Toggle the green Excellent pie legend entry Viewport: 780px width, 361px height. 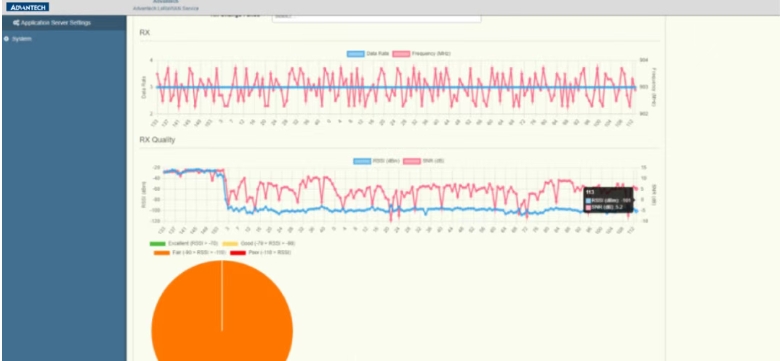coord(184,244)
